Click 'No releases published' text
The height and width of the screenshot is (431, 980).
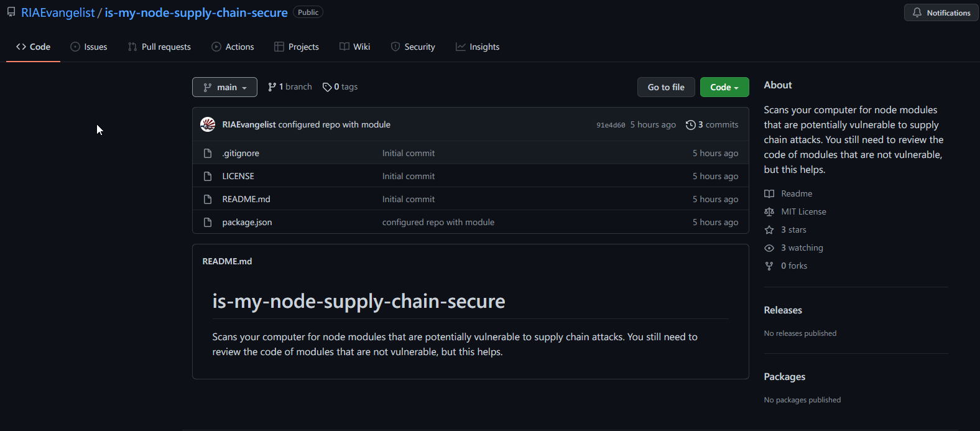pyautogui.click(x=800, y=333)
